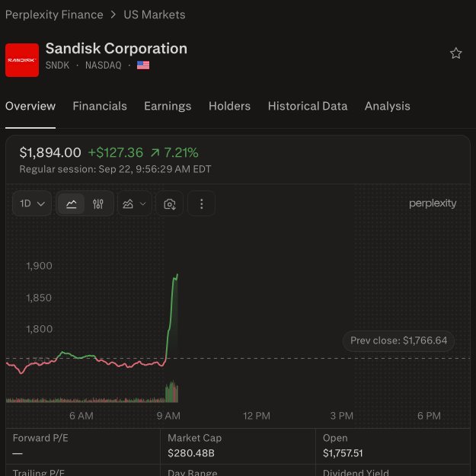Screen dimensions: 476x476
Task: Click the regular session timestamp text
Action: (115, 169)
